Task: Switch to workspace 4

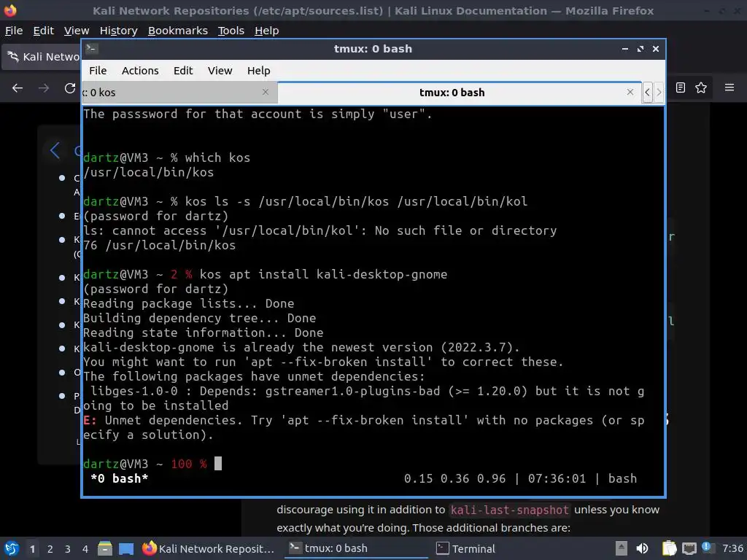Action: 85,548
